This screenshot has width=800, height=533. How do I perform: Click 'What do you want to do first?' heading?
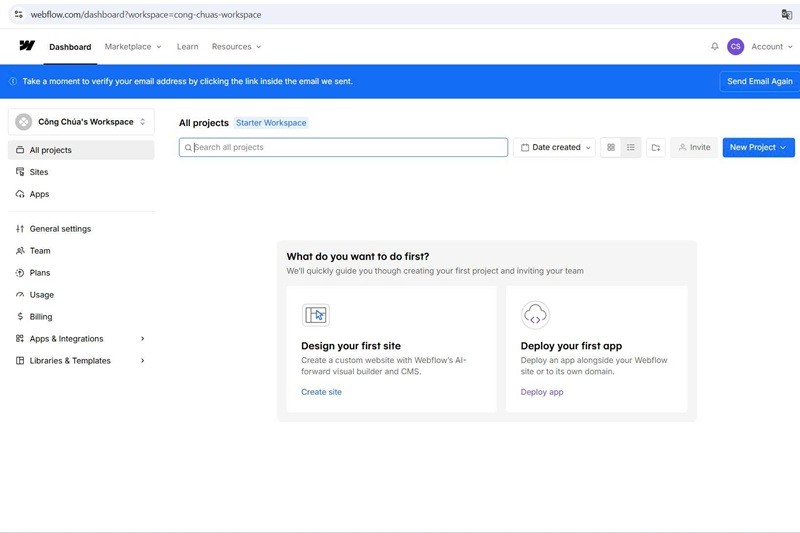[358, 257]
